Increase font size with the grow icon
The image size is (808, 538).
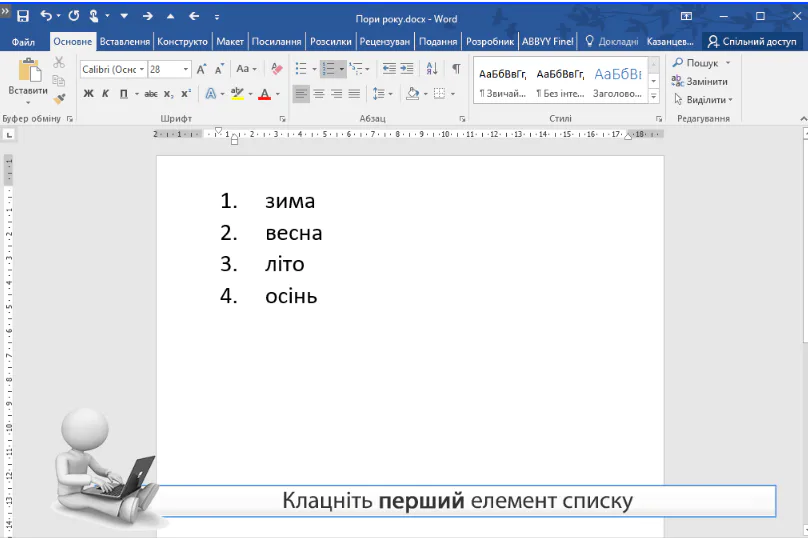201,69
